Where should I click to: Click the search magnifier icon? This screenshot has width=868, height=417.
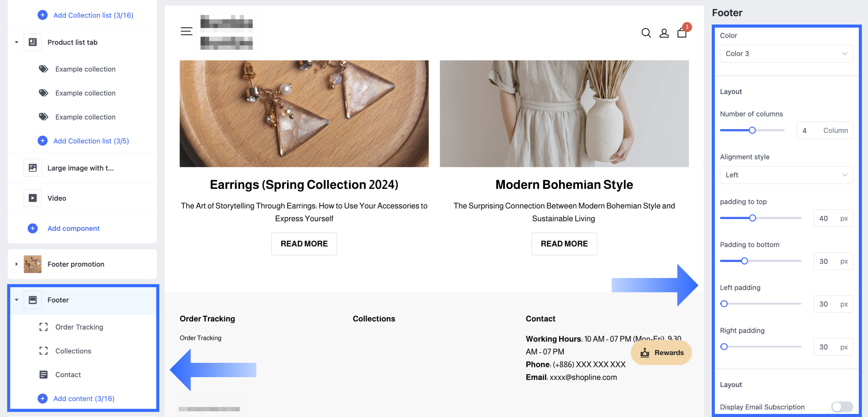pyautogui.click(x=646, y=33)
